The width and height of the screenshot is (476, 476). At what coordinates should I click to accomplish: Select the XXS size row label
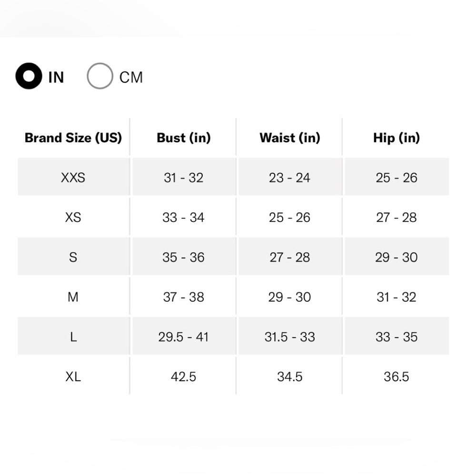(73, 178)
